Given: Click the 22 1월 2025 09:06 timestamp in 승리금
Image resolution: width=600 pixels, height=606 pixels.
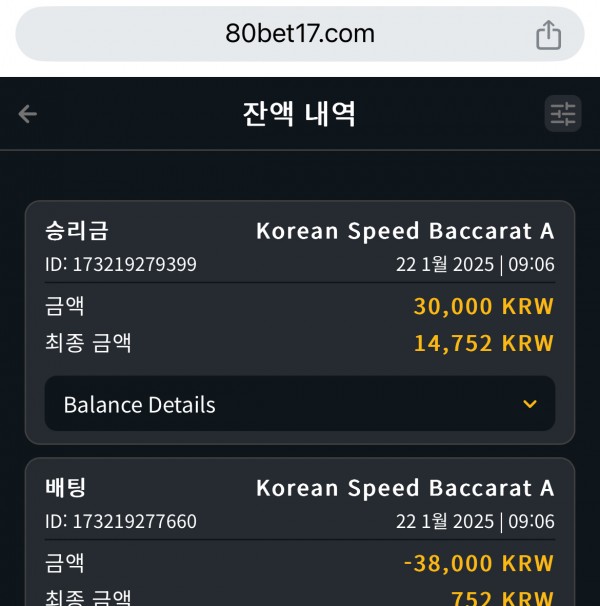Looking at the screenshot, I should (x=476, y=265).
